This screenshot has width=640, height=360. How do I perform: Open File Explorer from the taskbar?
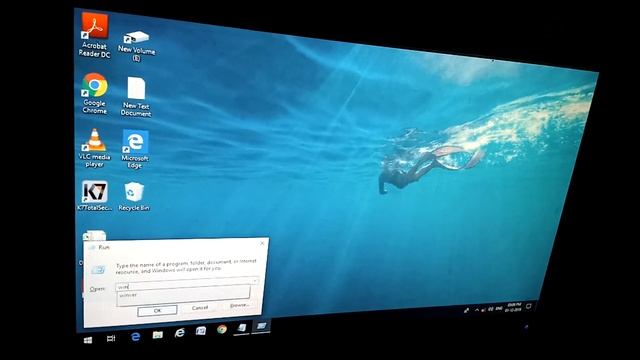pos(158,335)
